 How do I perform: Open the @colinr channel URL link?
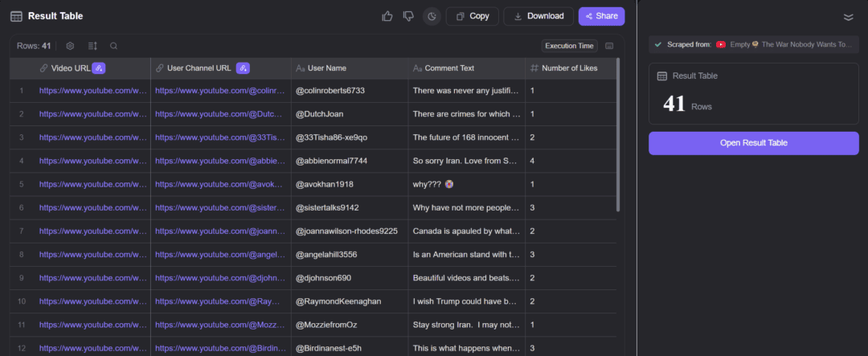tap(219, 90)
